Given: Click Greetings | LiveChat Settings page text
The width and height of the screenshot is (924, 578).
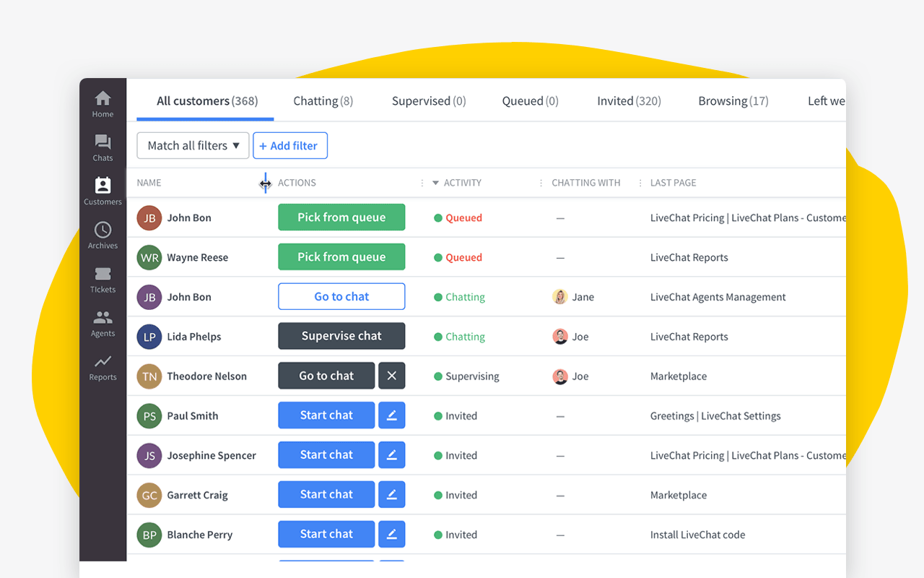Looking at the screenshot, I should [x=715, y=416].
